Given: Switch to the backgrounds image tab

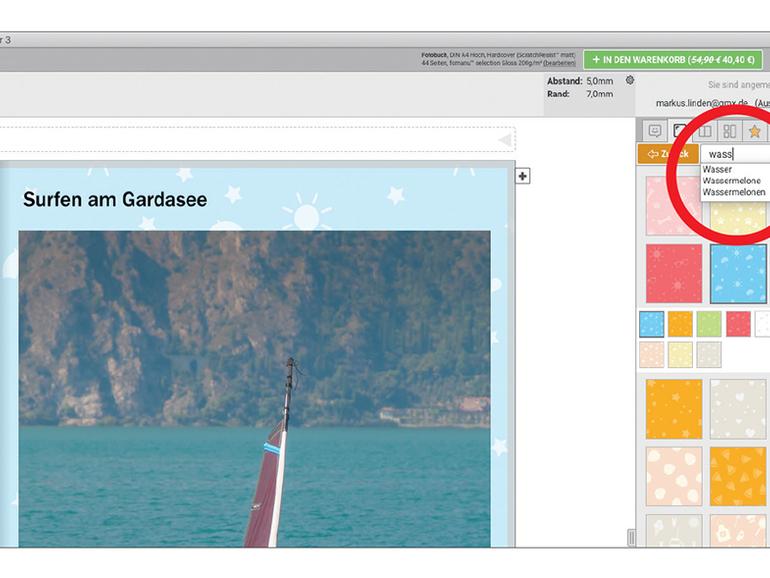Looking at the screenshot, I should point(680,131).
